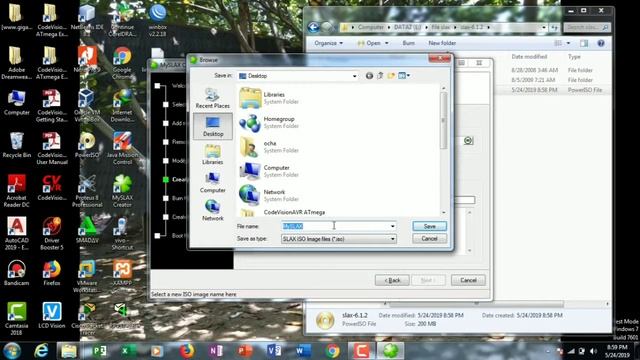Click the File name input field
640x360 pixels.
point(335,226)
